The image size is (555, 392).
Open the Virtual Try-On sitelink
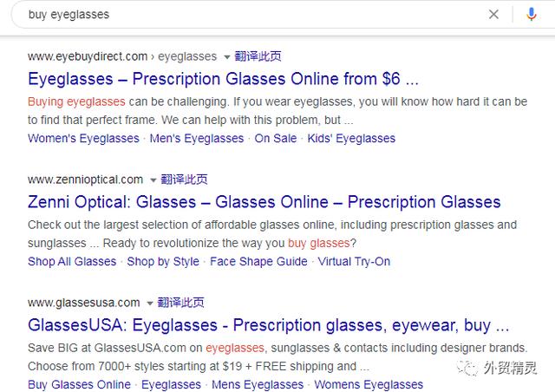coord(354,262)
